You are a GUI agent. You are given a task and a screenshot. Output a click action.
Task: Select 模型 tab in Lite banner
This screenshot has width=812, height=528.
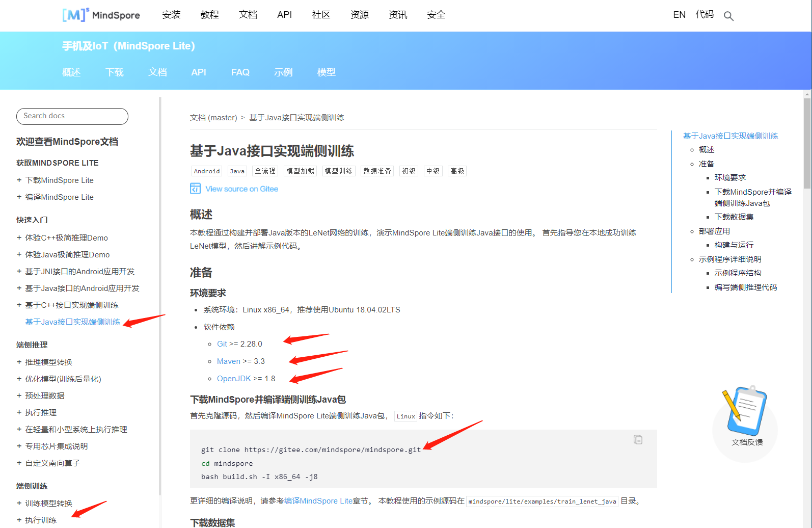327,72
